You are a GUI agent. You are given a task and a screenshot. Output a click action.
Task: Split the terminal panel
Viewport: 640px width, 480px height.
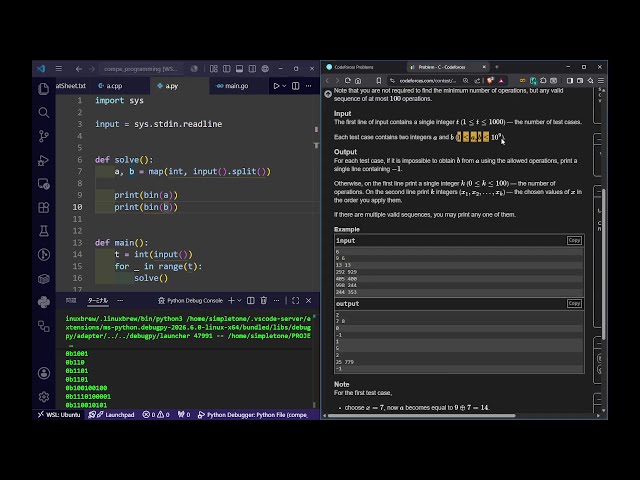click(x=251, y=300)
